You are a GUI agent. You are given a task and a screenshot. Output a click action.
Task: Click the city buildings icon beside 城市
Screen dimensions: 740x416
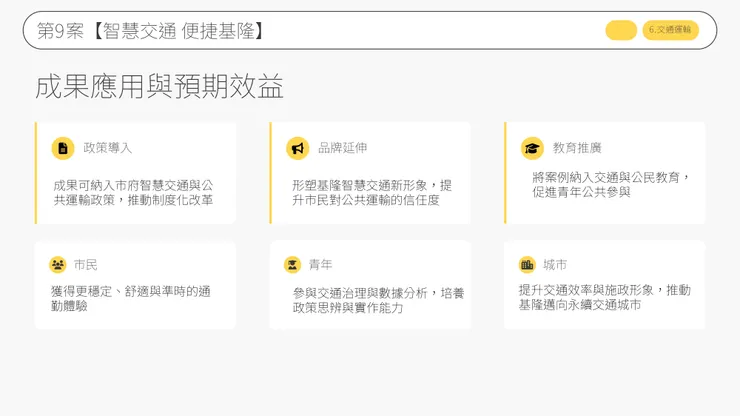coord(527,264)
